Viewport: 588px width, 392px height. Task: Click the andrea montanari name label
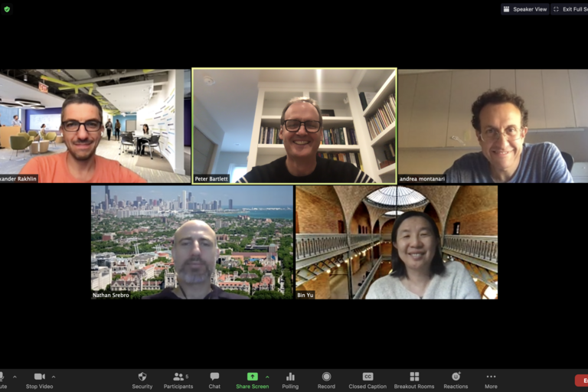click(422, 179)
